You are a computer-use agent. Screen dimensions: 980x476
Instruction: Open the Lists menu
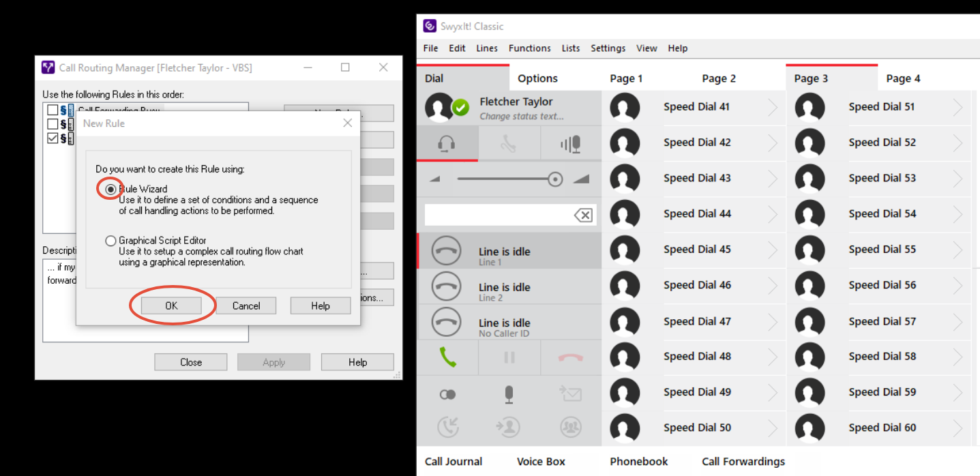click(571, 48)
